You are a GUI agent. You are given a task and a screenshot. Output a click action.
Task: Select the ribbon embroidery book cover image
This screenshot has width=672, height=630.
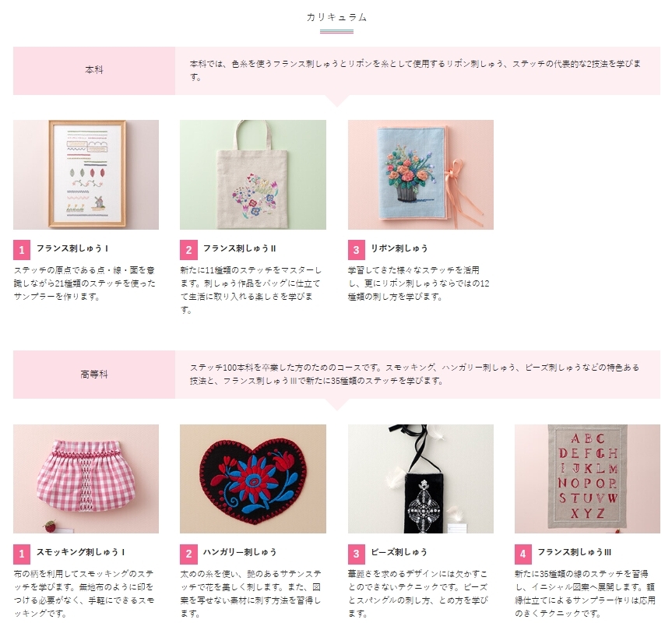click(420, 175)
